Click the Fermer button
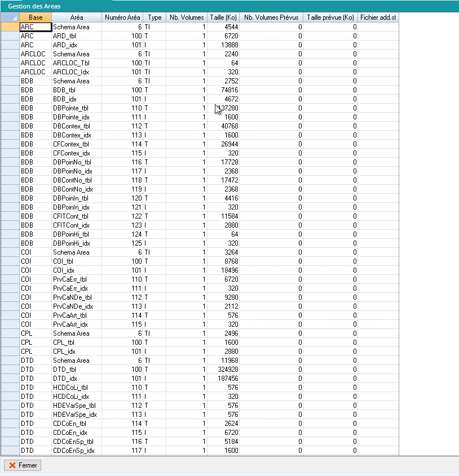Image resolution: width=459 pixels, height=476 pixels. tap(23, 465)
